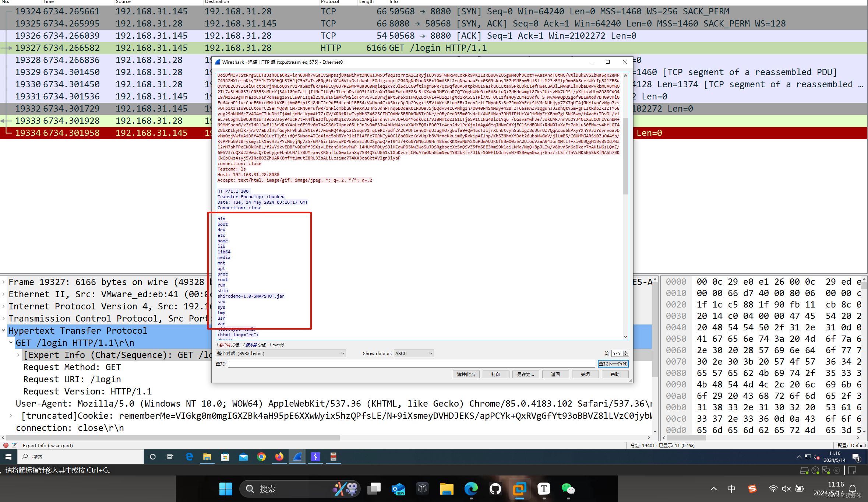The width and height of the screenshot is (868, 502).
Task: Open the Show data as ASCII dropdown
Action: (414, 353)
